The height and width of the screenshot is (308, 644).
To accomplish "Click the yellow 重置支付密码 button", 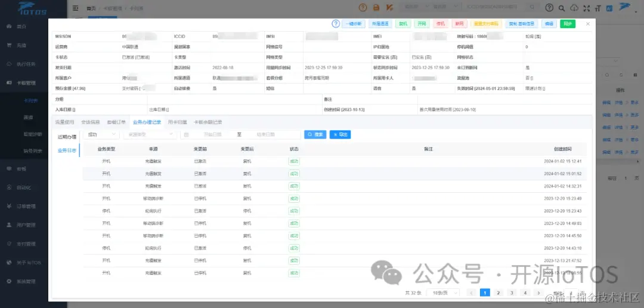I will 487,24.
